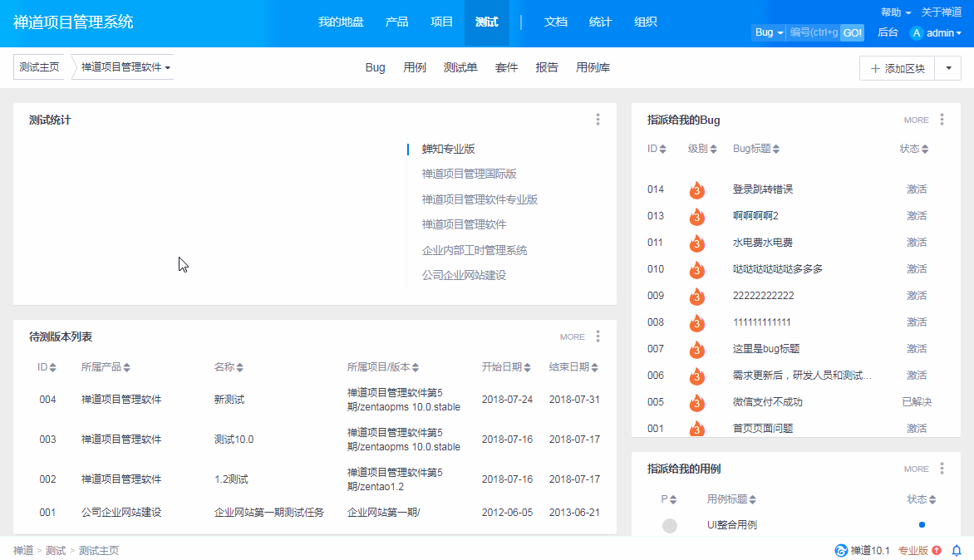
Task: Click the 专业版 upgrade icon in footer
Action: tap(937, 550)
